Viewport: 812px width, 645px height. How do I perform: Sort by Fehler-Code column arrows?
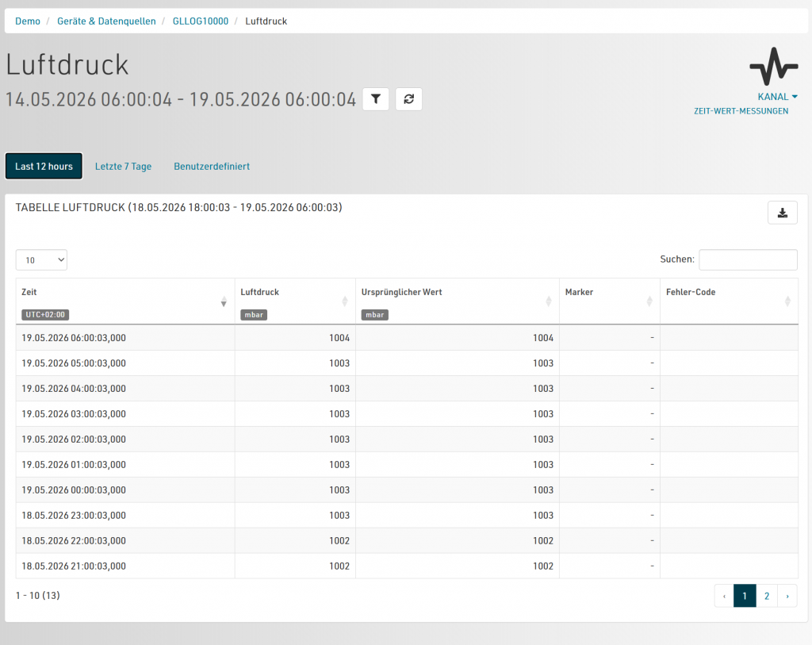pos(787,301)
